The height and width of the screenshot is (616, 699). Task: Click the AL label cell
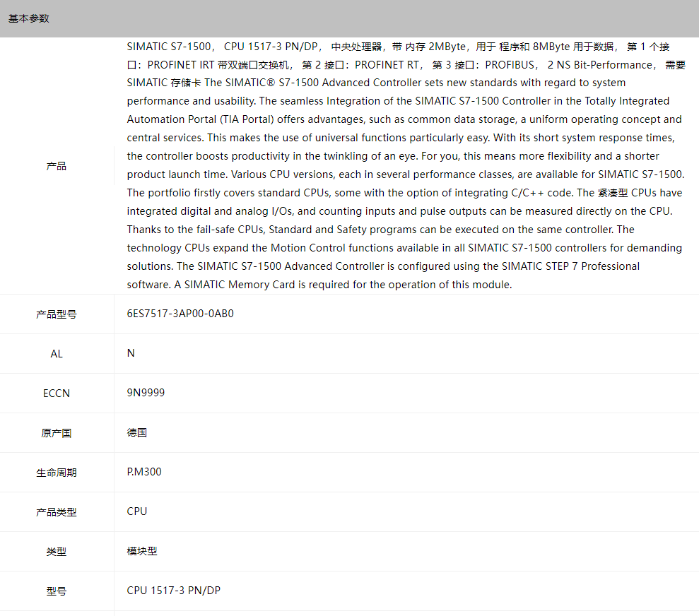coord(57,354)
